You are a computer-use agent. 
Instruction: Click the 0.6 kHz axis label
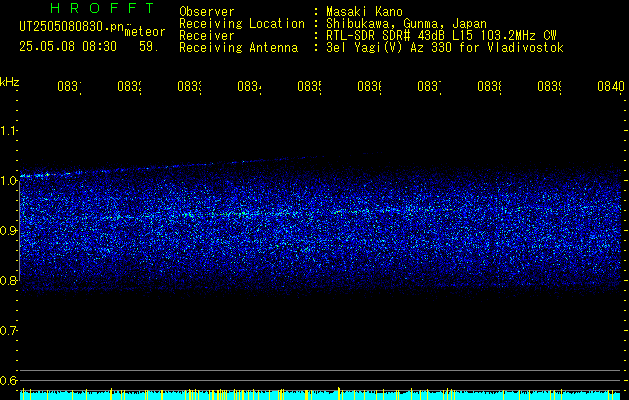[x=8, y=380]
